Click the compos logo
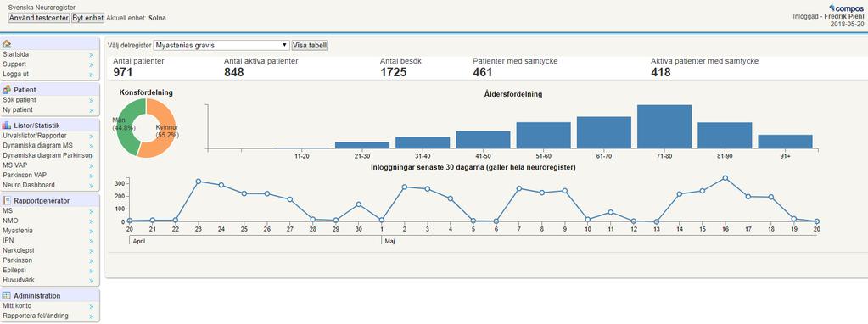 846,8
